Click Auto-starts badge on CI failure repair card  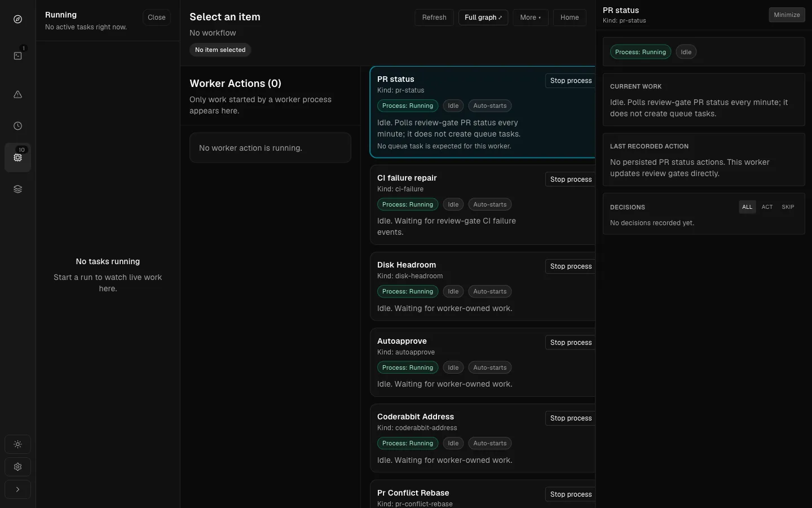(x=490, y=204)
